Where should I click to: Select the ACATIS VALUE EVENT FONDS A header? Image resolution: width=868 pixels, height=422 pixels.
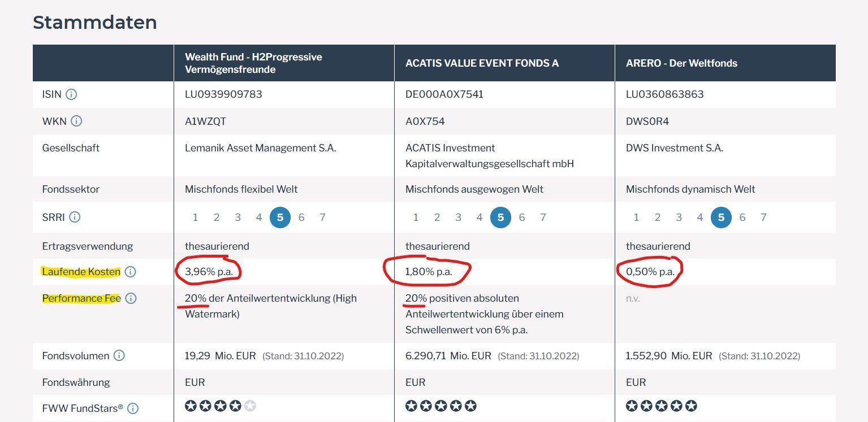pos(504,63)
